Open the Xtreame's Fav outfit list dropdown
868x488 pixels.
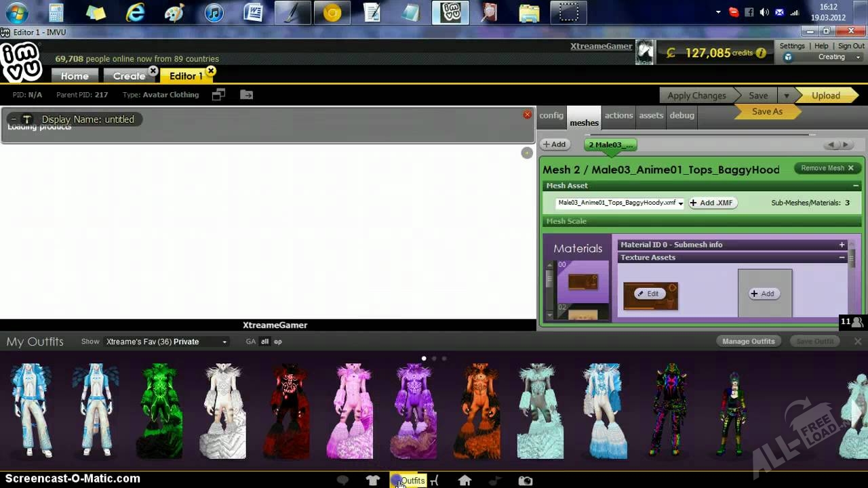pyautogui.click(x=224, y=342)
